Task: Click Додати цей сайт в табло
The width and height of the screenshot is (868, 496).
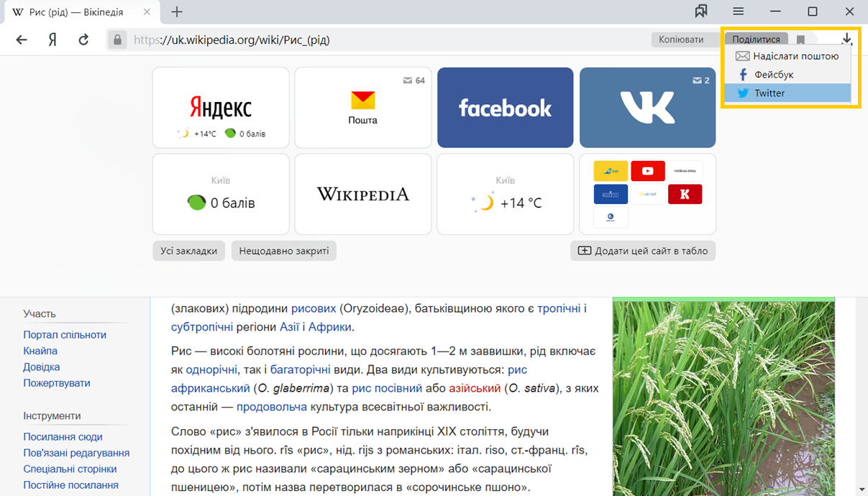Action: click(643, 251)
